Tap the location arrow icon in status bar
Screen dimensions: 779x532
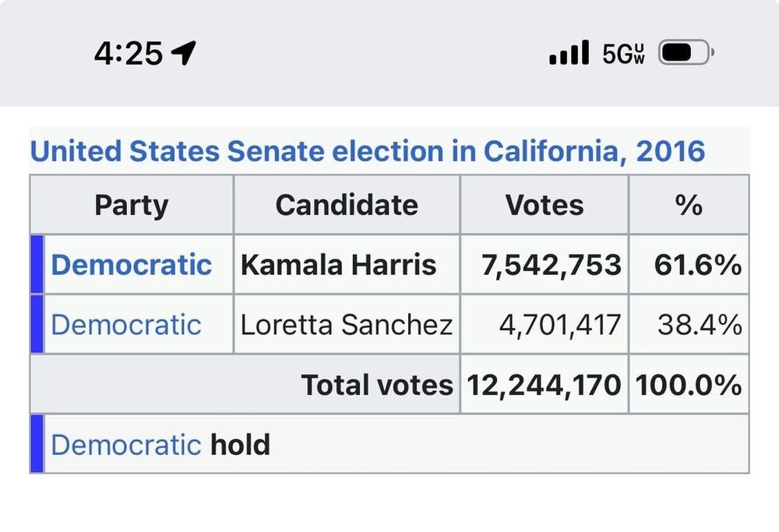click(183, 52)
